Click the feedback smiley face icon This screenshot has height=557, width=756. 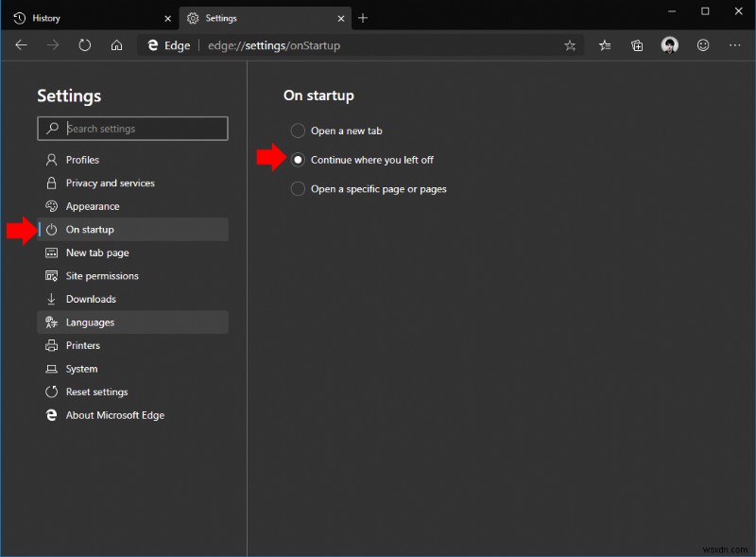click(702, 44)
